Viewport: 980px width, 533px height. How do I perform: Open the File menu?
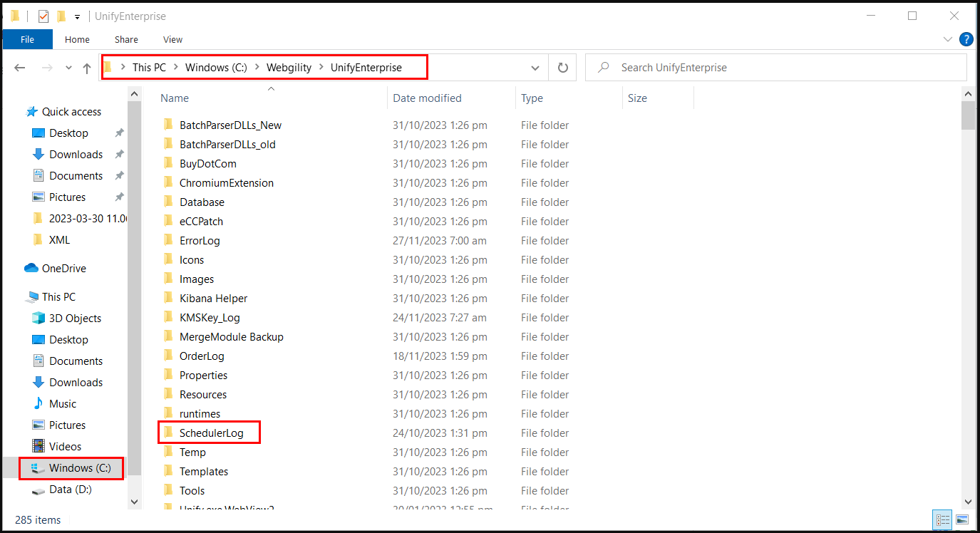tap(27, 39)
